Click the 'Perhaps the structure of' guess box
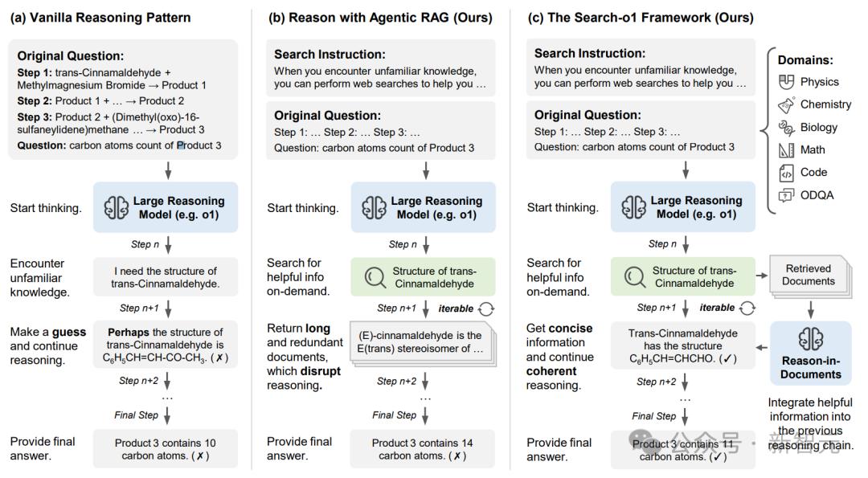868x478 pixels. [166, 345]
